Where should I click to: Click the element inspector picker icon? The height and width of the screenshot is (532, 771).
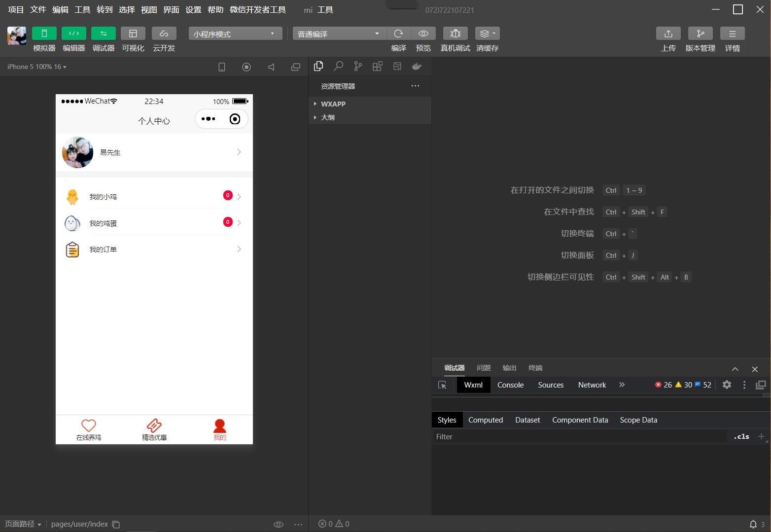[442, 385]
